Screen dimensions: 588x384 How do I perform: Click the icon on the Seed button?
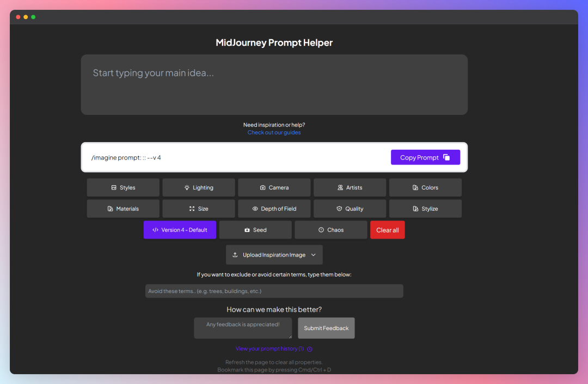[x=247, y=230]
